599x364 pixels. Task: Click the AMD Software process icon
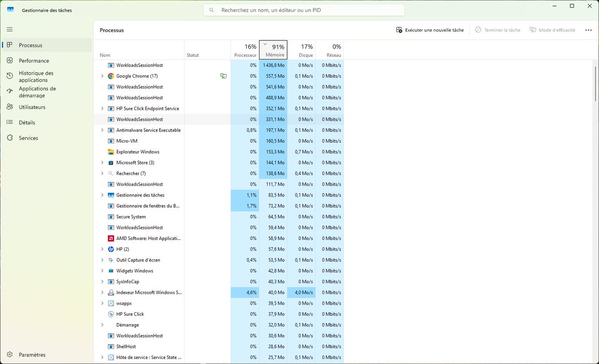[x=111, y=238]
